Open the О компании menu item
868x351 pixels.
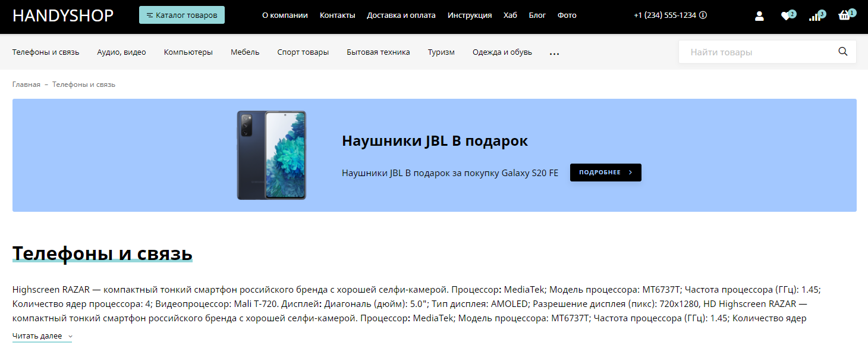pyautogui.click(x=285, y=15)
